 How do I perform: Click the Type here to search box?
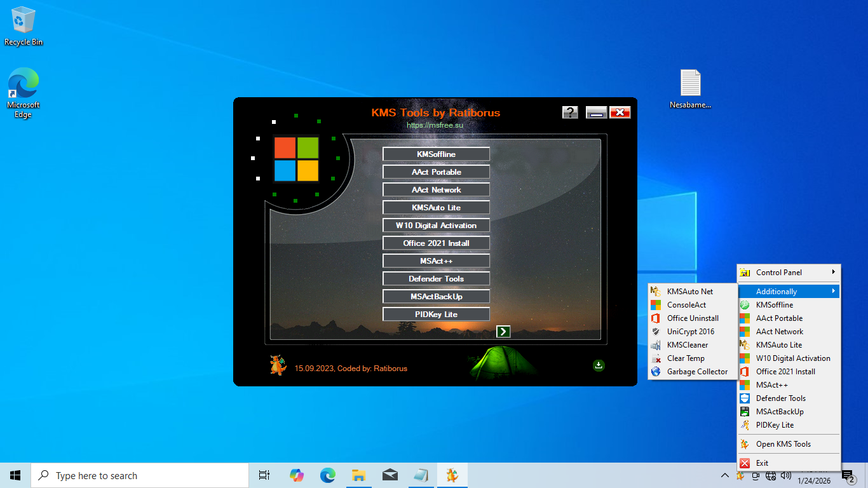click(140, 475)
